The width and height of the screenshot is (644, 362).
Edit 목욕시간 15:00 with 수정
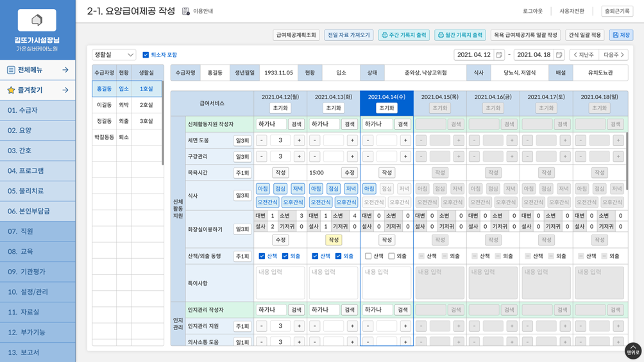350,173
